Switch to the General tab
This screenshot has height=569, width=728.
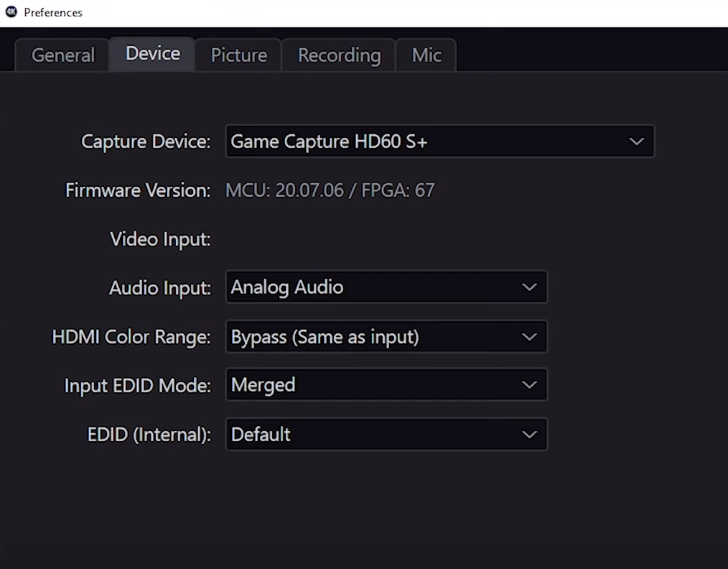coord(62,55)
